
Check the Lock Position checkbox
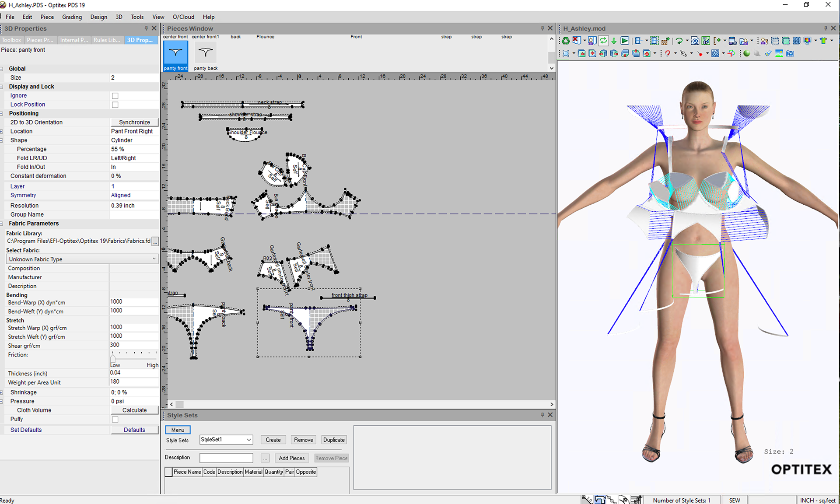[115, 105]
